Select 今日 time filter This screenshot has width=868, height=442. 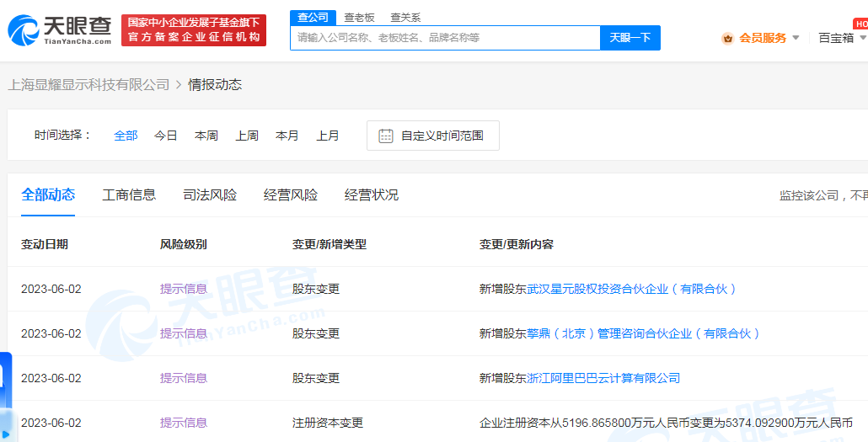coord(165,136)
